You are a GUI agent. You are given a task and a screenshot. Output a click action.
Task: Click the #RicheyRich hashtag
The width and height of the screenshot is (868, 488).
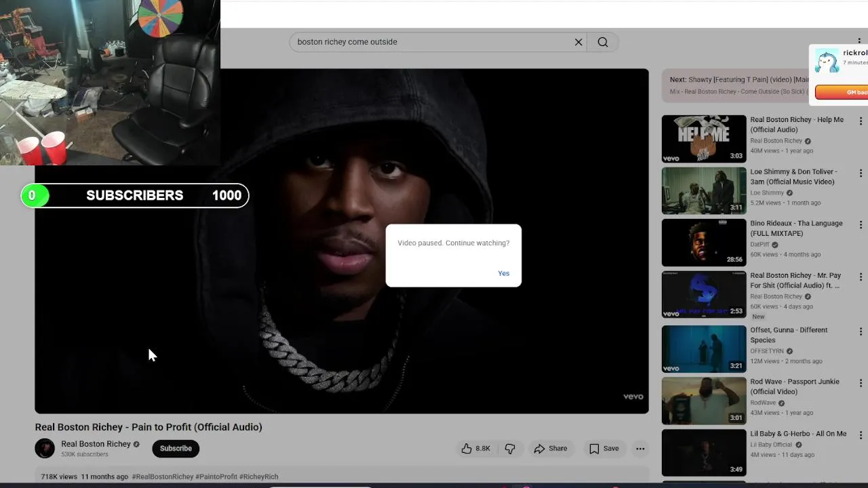click(x=258, y=476)
